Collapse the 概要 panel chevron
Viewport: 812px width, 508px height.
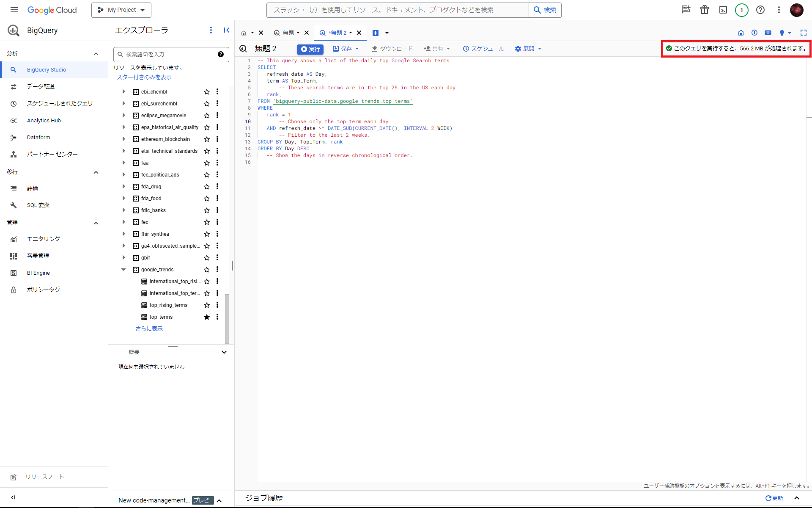tap(224, 352)
